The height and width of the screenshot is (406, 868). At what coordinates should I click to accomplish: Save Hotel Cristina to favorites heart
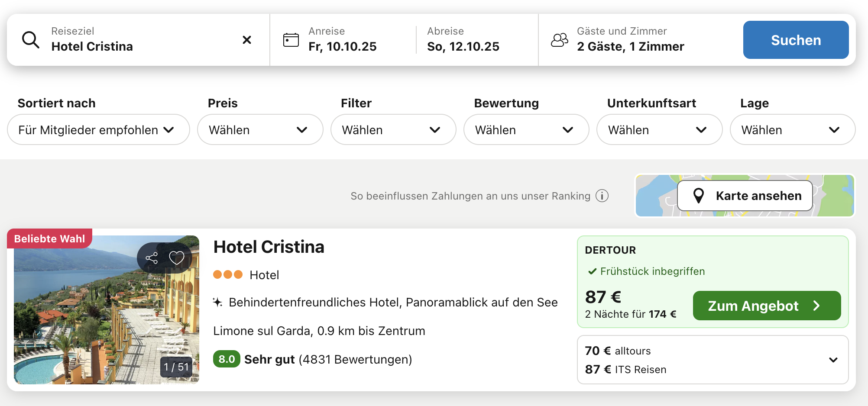click(177, 258)
